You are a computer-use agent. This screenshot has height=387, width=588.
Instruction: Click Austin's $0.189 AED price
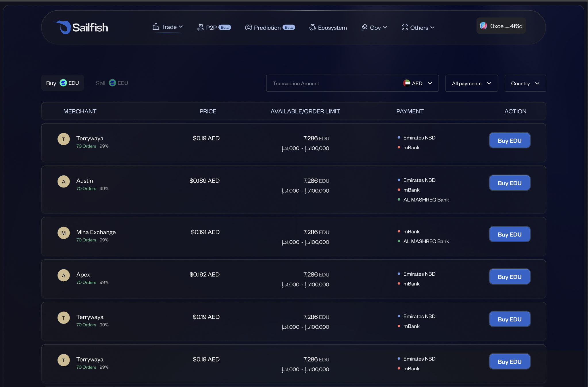(204, 181)
